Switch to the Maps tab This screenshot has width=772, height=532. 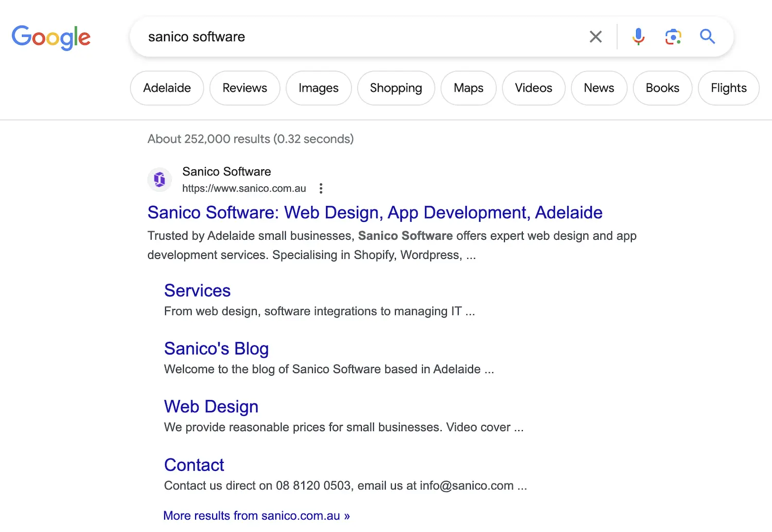468,88
